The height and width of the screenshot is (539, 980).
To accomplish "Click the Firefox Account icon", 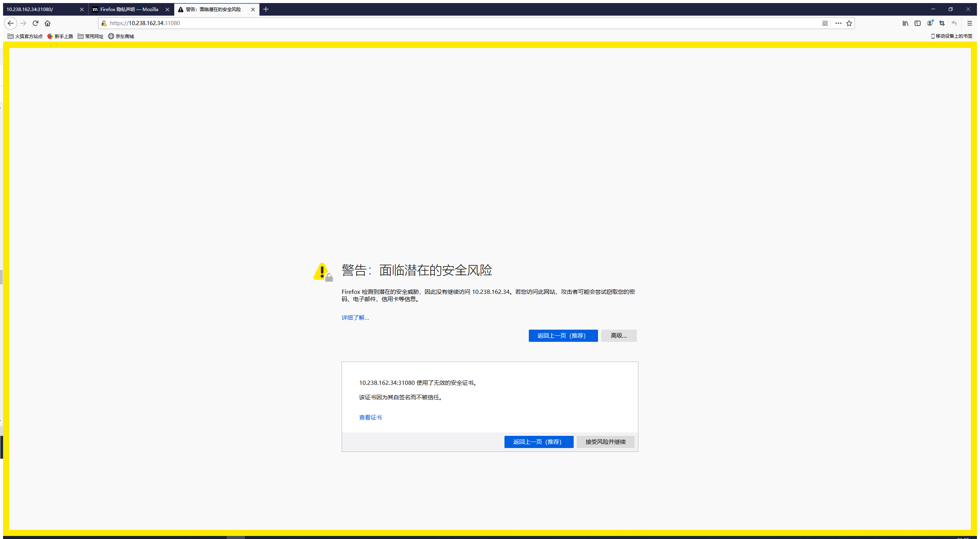I will point(930,23).
